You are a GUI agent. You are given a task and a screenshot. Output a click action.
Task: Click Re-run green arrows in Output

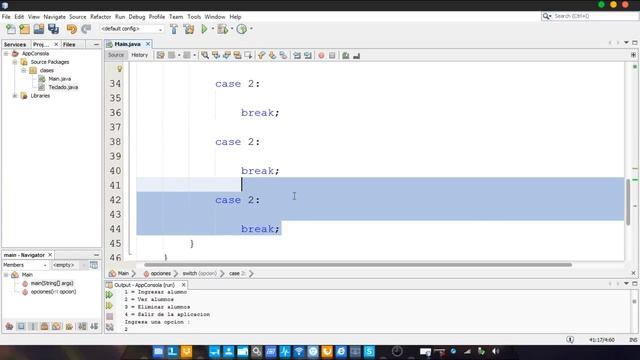[109, 295]
